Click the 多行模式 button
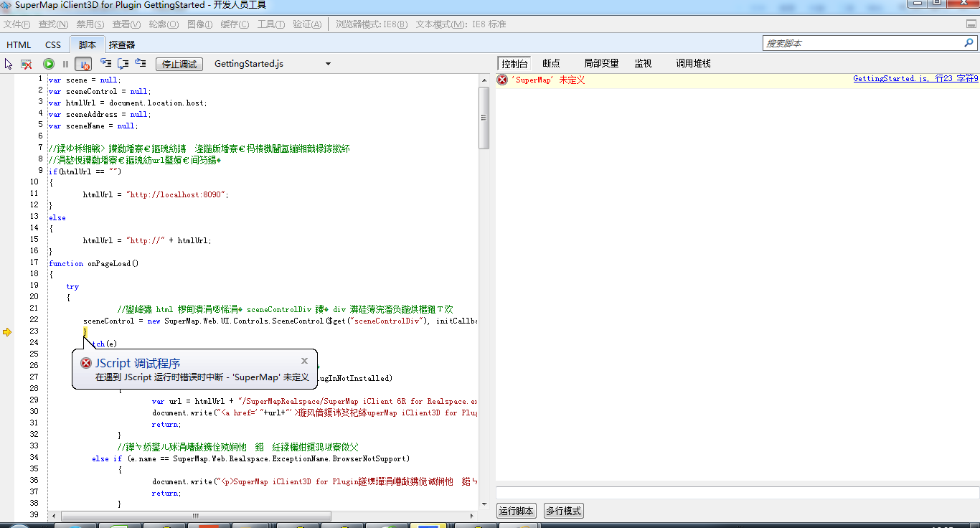 point(563,511)
